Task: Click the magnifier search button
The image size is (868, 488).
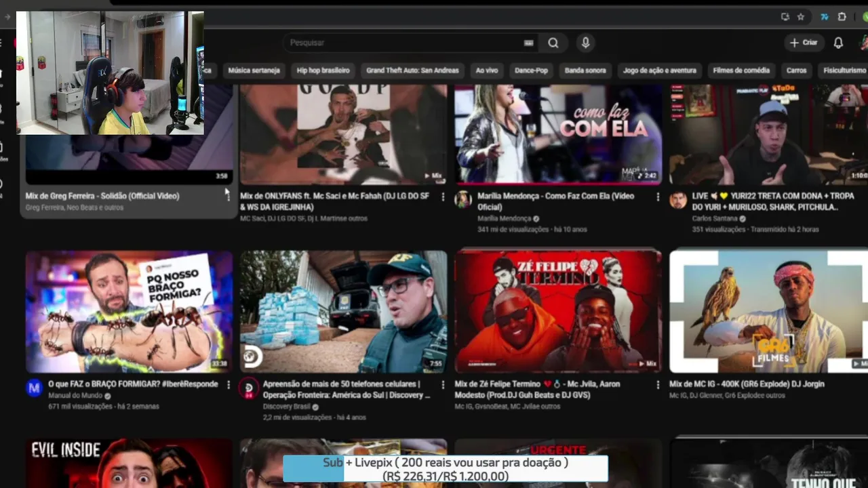Action: tap(553, 43)
